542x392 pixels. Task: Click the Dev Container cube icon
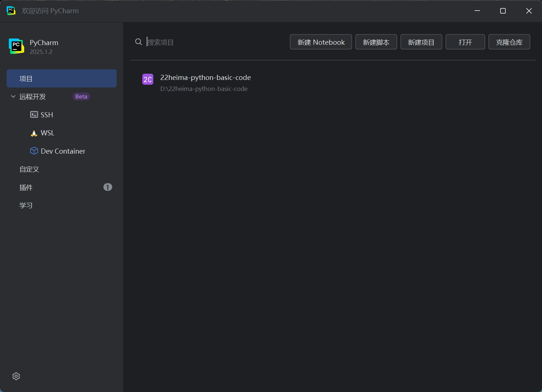click(x=34, y=151)
